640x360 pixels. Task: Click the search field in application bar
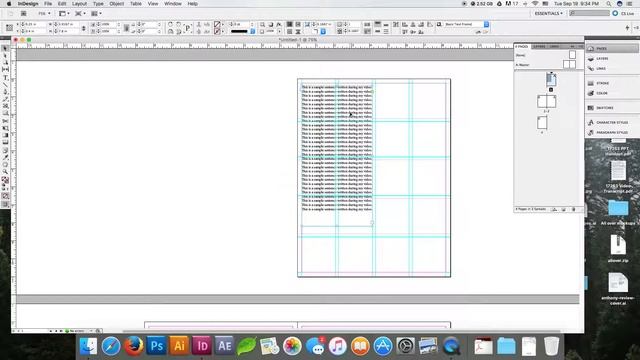click(590, 13)
